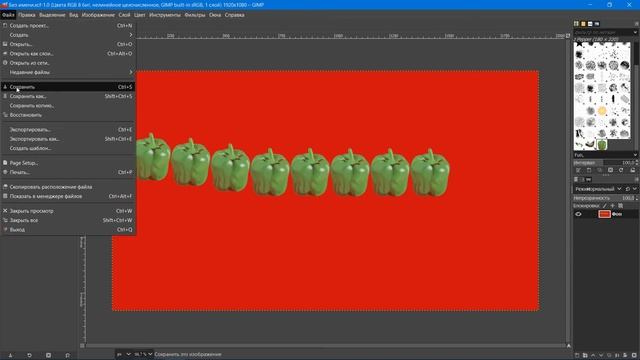Click the new layer icon

[577, 356]
